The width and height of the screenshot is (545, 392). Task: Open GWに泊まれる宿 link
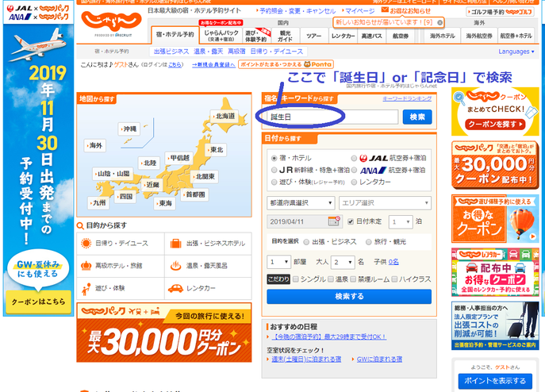point(379,359)
